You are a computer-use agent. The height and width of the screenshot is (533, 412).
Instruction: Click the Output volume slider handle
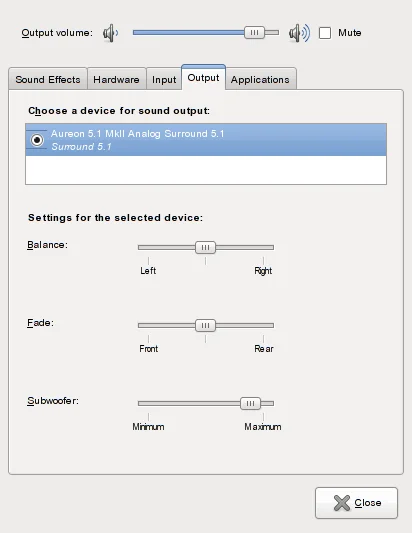pos(254,33)
